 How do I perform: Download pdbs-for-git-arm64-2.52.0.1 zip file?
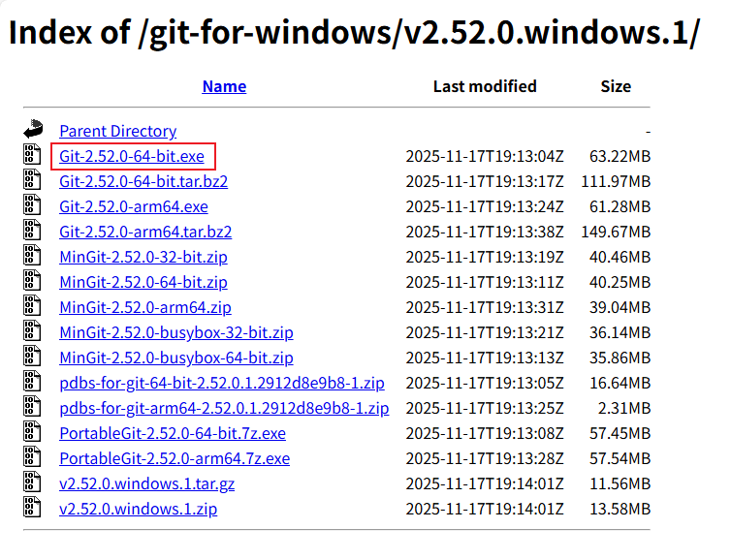point(224,408)
